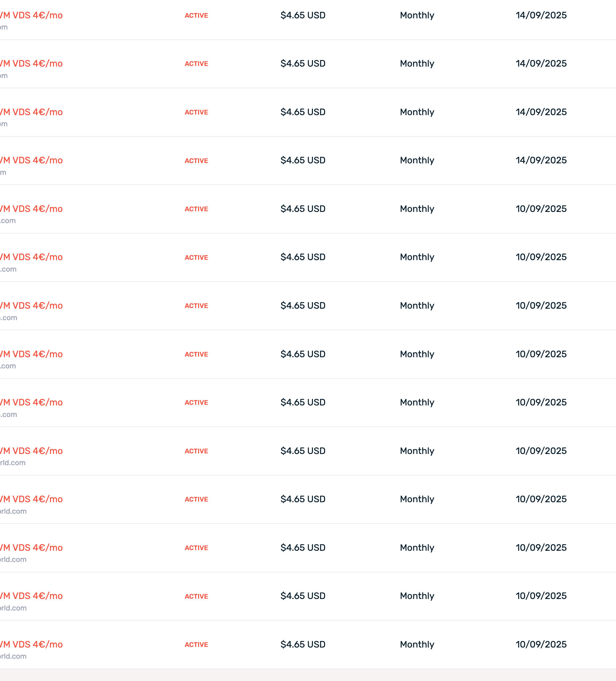Open the topmost VDS 4€/mo service link
Image resolution: width=616 pixels, height=681 pixels.
[31, 15]
